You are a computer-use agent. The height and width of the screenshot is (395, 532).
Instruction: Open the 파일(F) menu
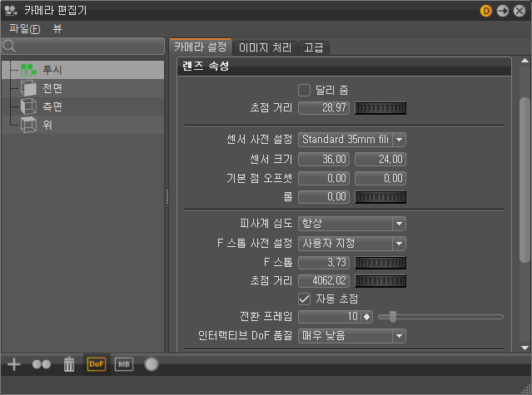pos(24,29)
